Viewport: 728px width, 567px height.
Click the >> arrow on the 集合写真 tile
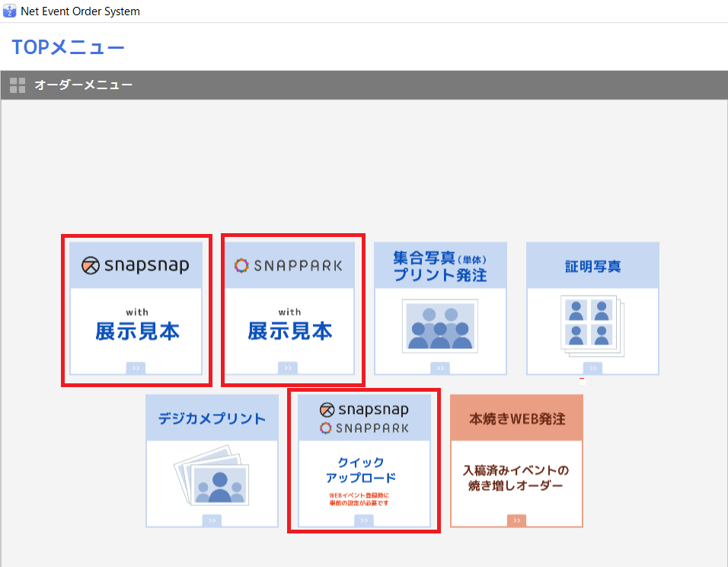click(x=440, y=368)
